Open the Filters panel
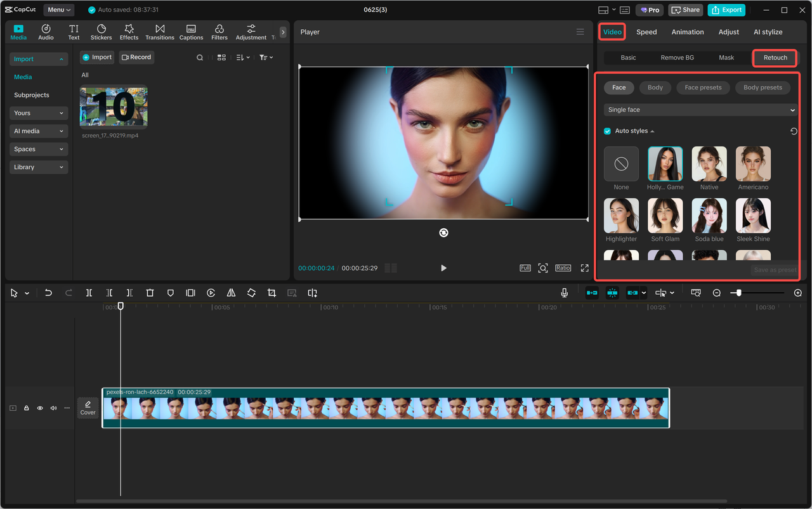The width and height of the screenshot is (812, 509). (219, 32)
